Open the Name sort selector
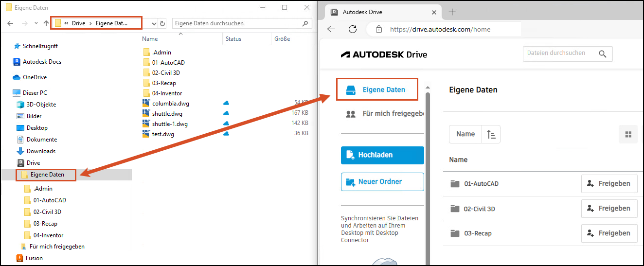This screenshot has width=644, height=266. (465, 134)
